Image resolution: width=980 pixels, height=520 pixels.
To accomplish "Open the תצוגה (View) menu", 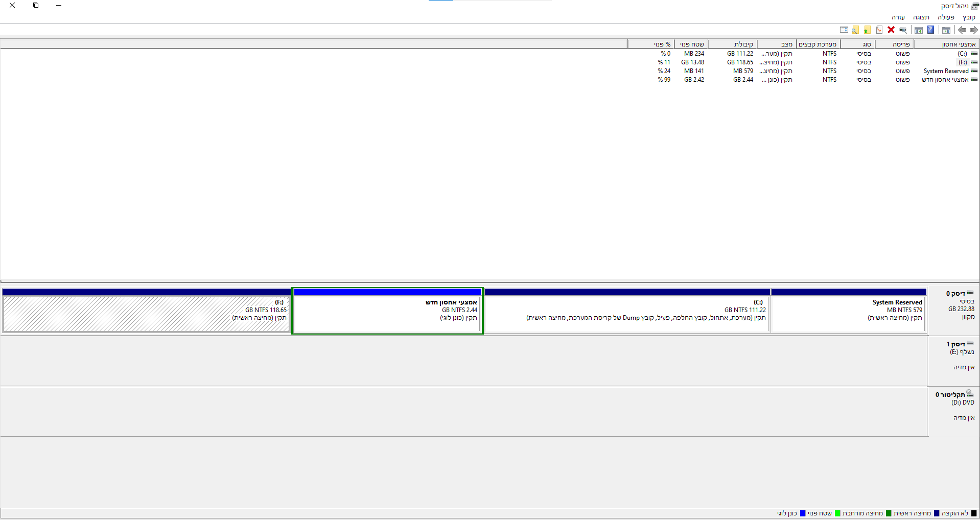I will click(921, 17).
